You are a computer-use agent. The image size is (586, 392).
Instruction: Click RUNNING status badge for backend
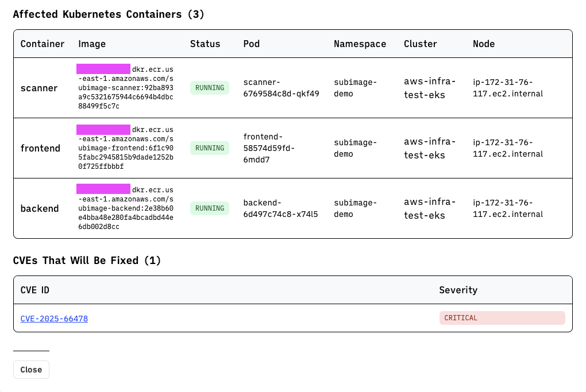pos(209,208)
